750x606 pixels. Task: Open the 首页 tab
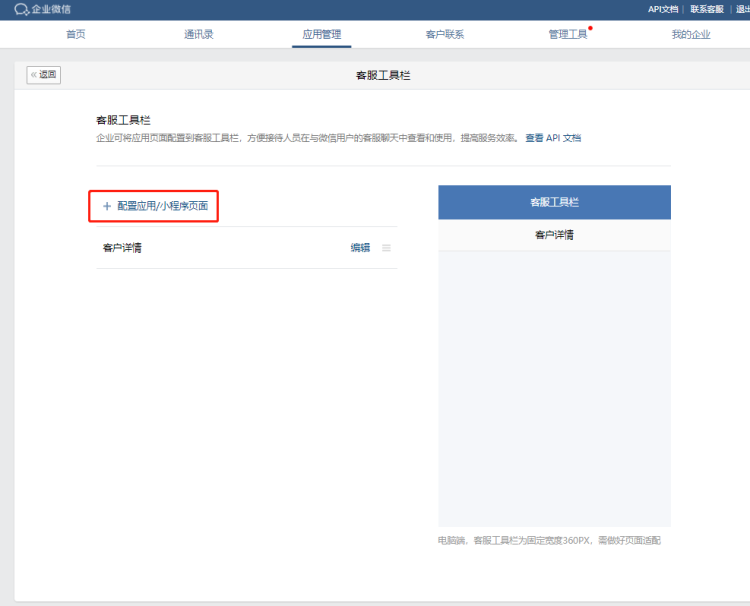[76, 34]
